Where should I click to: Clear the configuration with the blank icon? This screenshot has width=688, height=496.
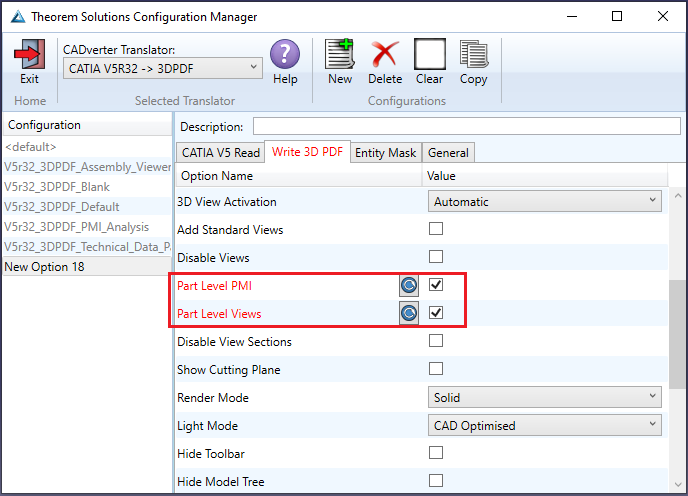[430, 54]
